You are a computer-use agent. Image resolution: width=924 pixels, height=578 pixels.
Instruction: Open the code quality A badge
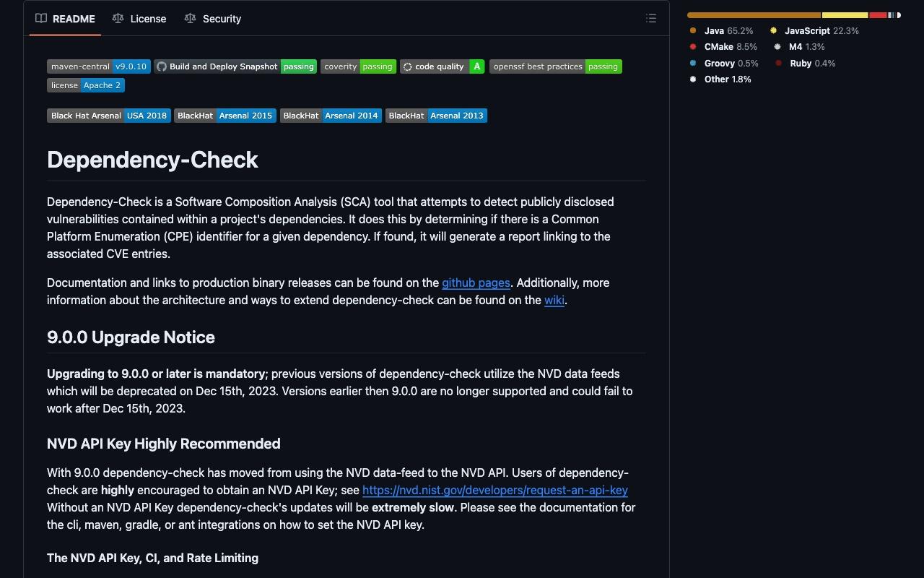click(442, 66)
